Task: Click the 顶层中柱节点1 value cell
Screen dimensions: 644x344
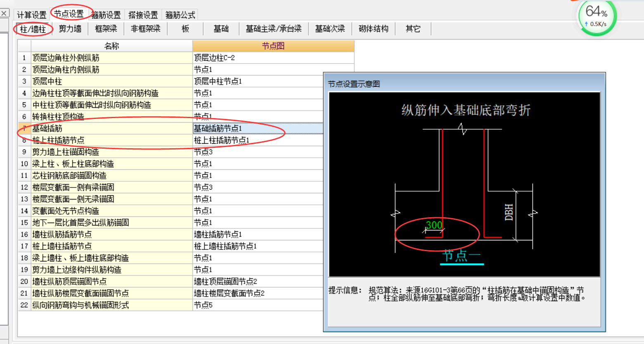Action: (x=258, y=81)
